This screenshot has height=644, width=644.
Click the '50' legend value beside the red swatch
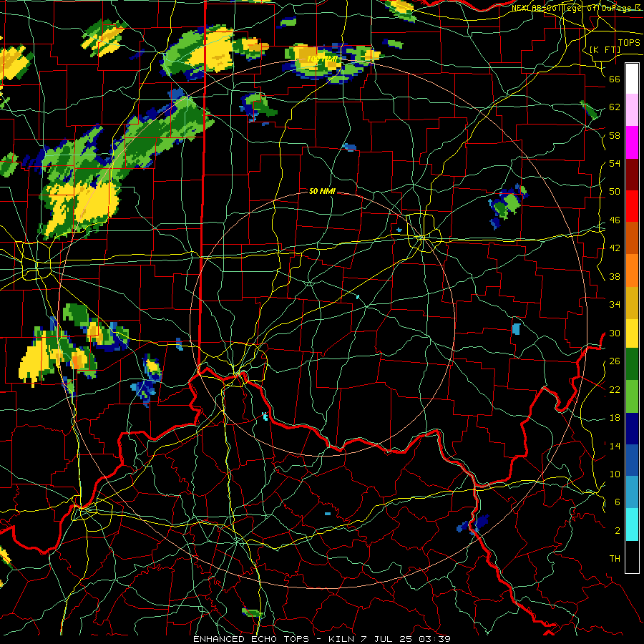[615, 192]
